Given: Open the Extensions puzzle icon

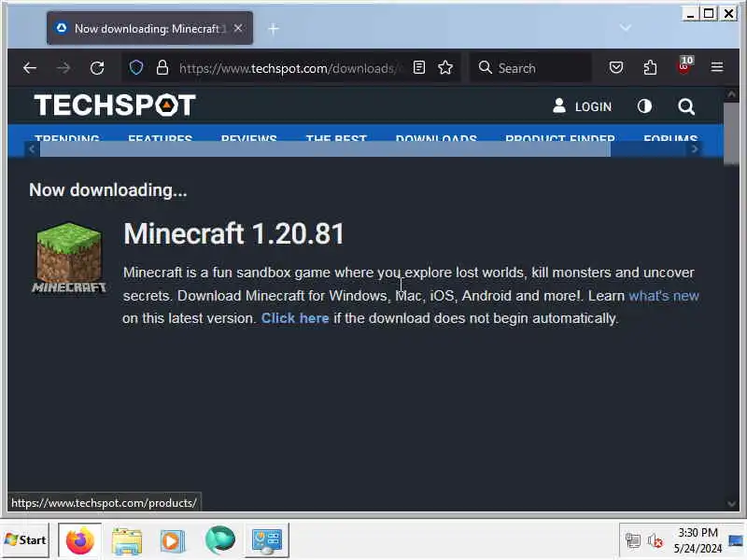Looking at the screenshot, I should click(x=650, y=67).
